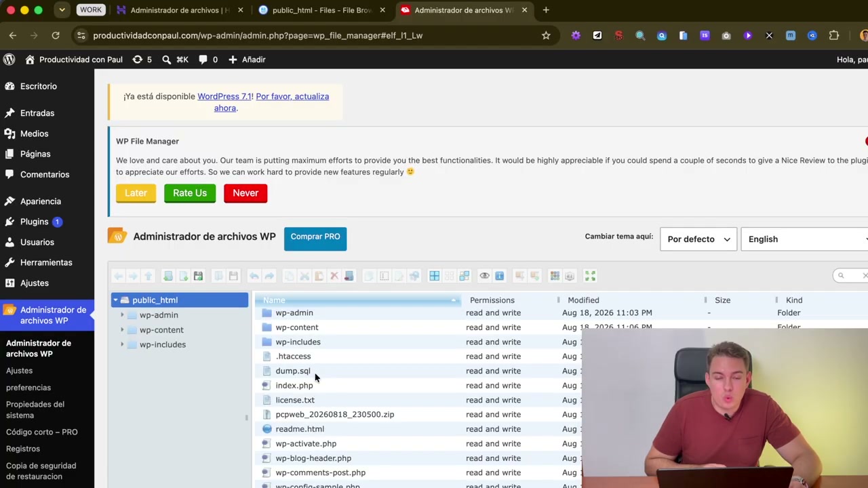The height and width of the screenshot is (488, 868).
Task: Click the New file toolbar icon
Action: [183, 276]
